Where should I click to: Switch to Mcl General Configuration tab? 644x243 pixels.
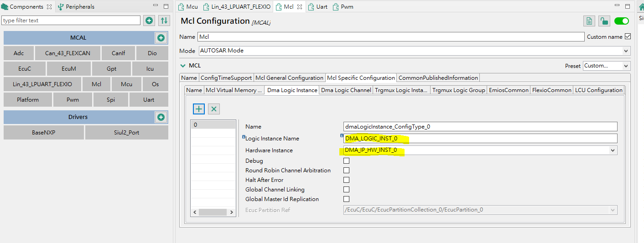289,78
